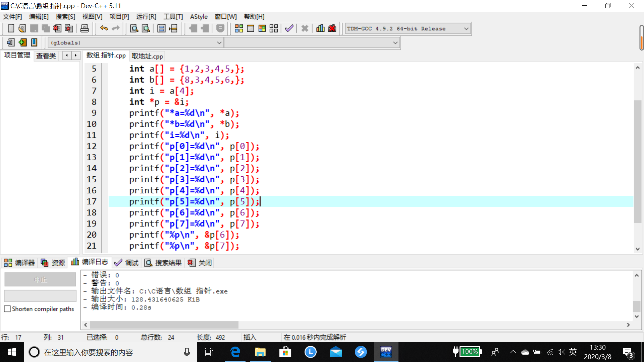Click the 关闭 button in bottom panel
644x362 pixels.
[200, 263]
